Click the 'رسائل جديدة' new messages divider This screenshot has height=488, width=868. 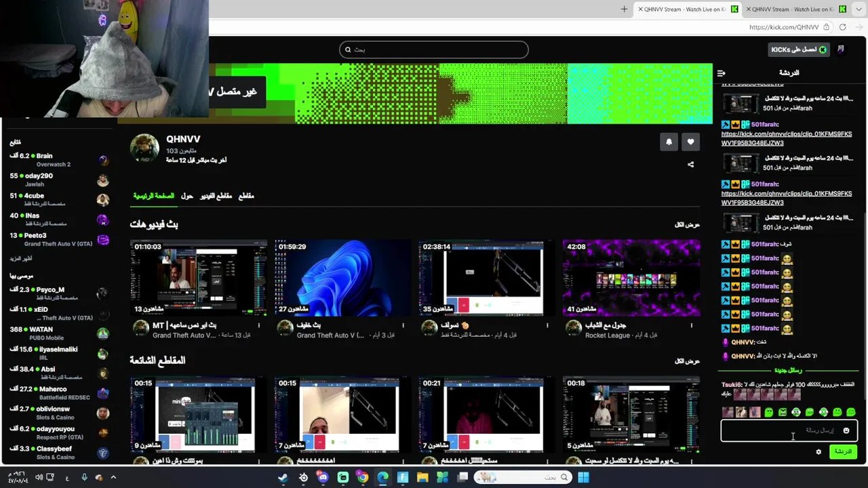(788, 371)
